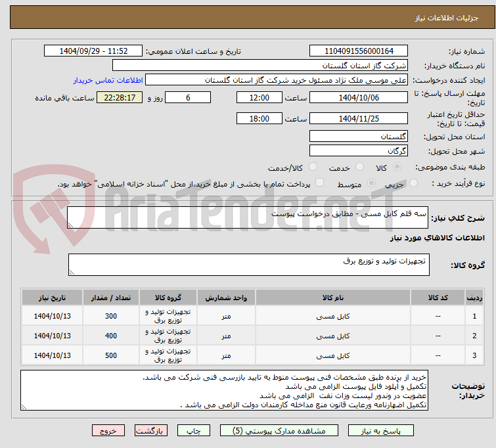This screenshot has width=496, height=448.
Task: Click the price validity date 1404/11/25
Action: point(359,118)
